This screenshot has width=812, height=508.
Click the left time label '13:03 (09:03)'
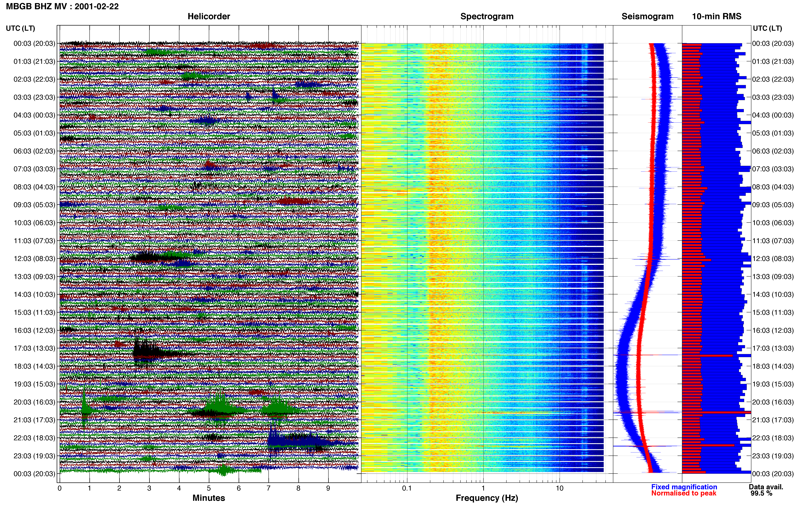[34, 277]
